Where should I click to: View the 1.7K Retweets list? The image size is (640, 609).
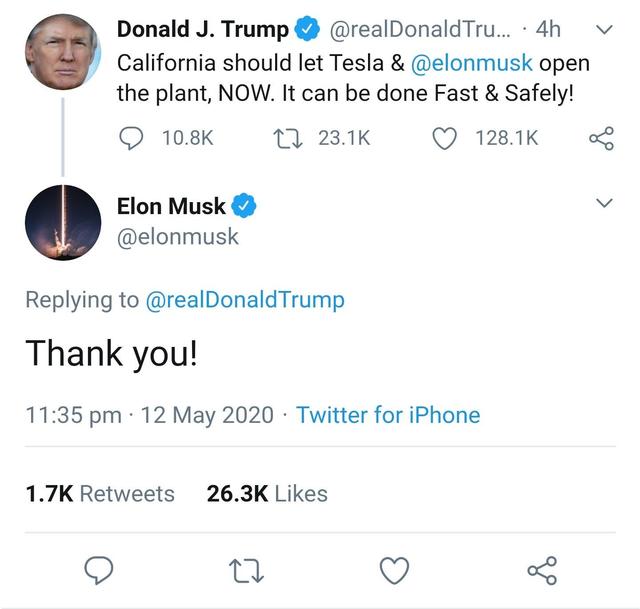pos(99,494)
